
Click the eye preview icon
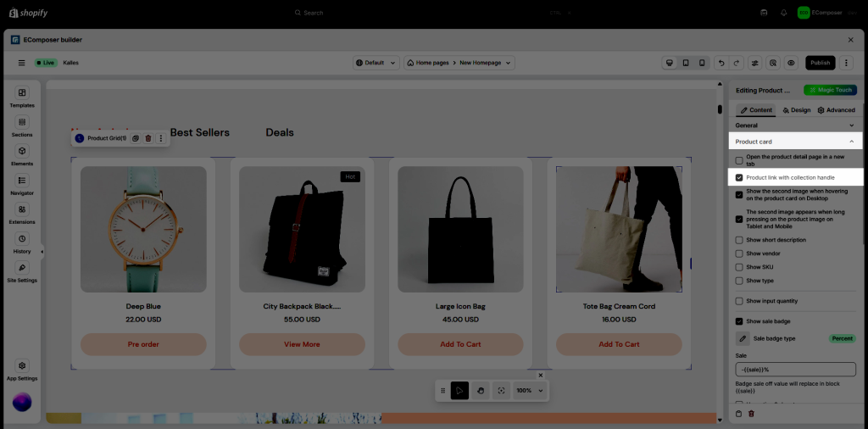(x=790, y=63)
